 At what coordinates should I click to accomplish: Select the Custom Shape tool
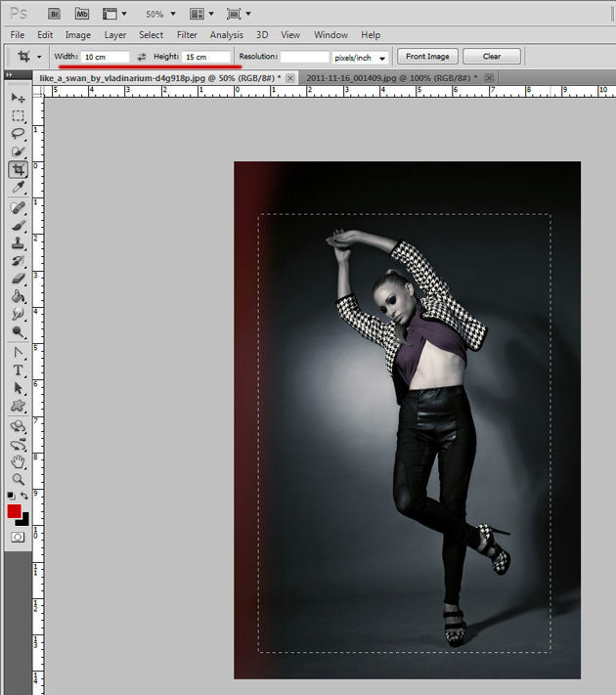click(18, 406)
